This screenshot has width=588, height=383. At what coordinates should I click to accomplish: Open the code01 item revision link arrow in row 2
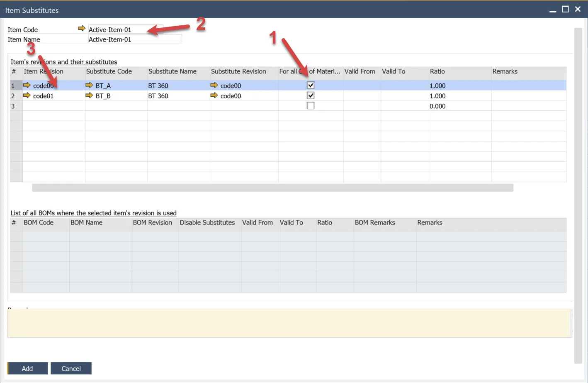[27, 95]
